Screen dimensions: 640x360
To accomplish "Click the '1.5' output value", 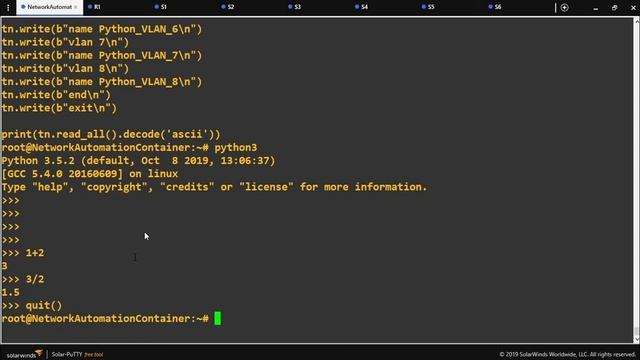I will coord(11,292).
